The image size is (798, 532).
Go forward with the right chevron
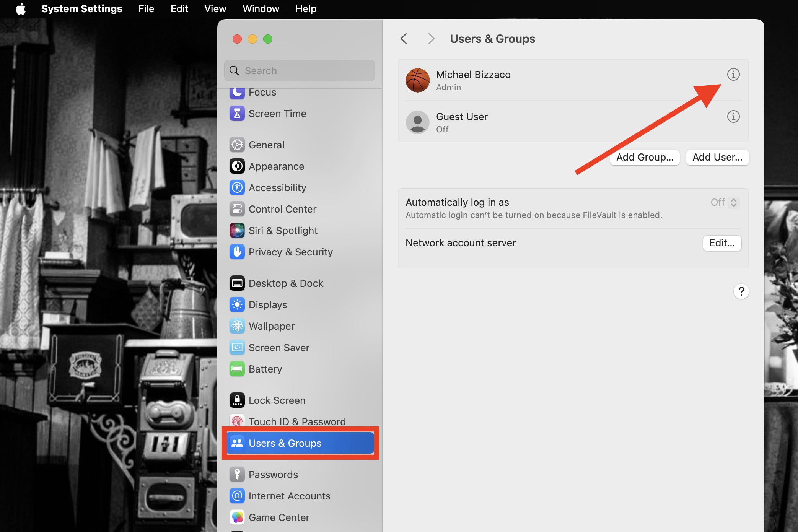click(x=431, y=39)
